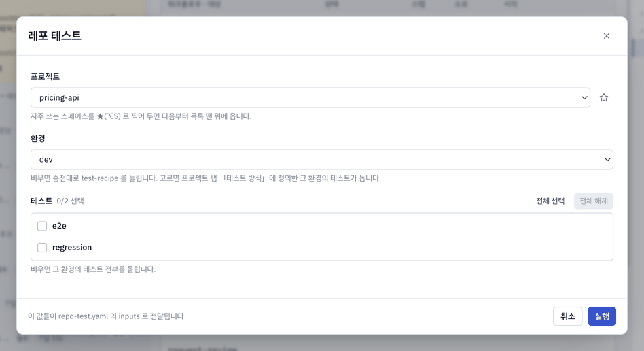644x351 pixels.
Task: Click the 레포 테스트 dialog title
Action: pos(54,36)
